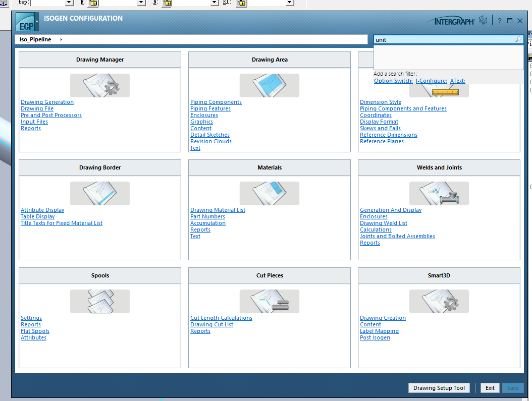Image resolution: width=532 pixels, height=401 pixels.
Task: Click the Exit button
Action: pos(490,388)
